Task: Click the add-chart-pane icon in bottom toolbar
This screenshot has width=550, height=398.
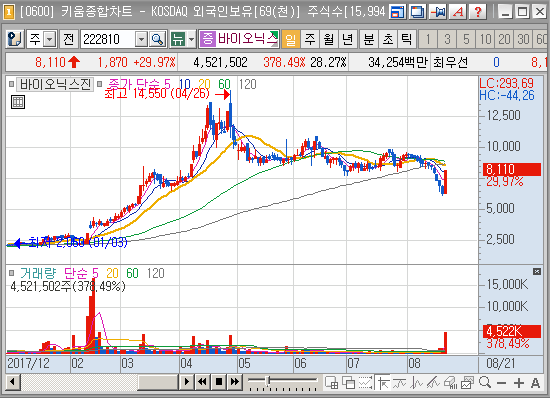Action: pos(331,383)
